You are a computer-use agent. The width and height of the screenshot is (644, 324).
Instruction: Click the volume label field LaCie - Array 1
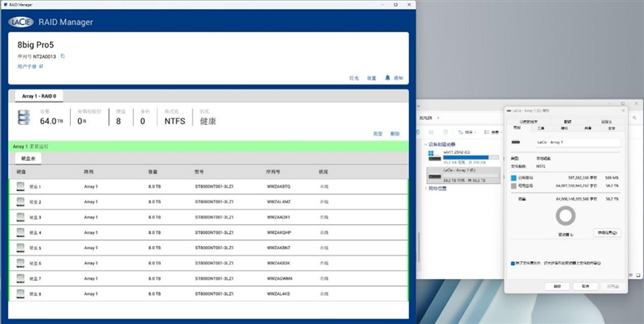578,143
